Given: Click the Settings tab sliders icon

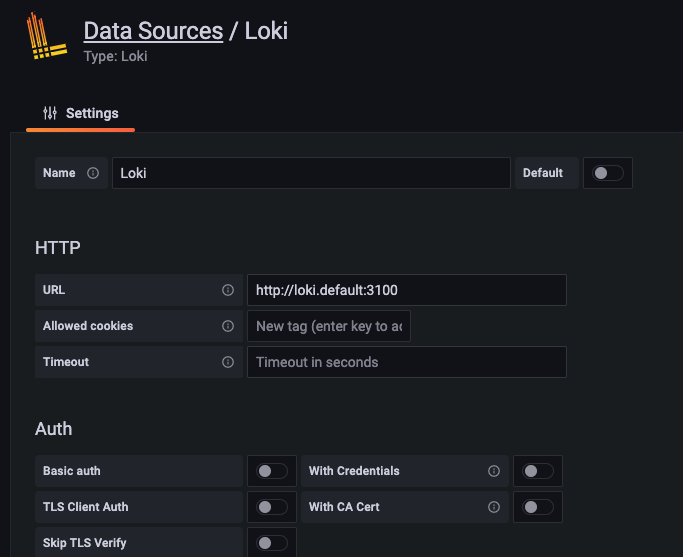Looking at the screenshot, I should click(50, 113).
